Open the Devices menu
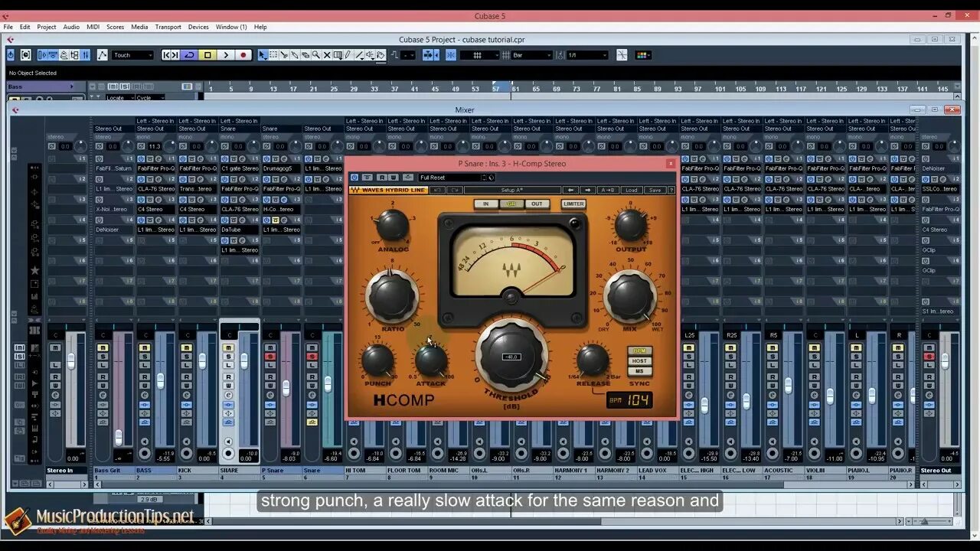The image size is (980, 551). [x=198, y=27]
